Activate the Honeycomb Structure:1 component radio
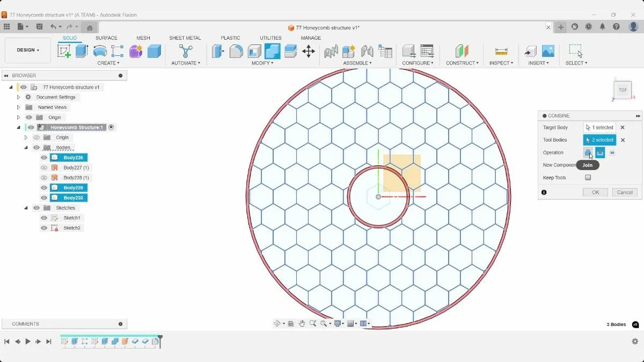The height and width of the screenshot is (362, 644). pyautogui.click(x=111, y=127)
